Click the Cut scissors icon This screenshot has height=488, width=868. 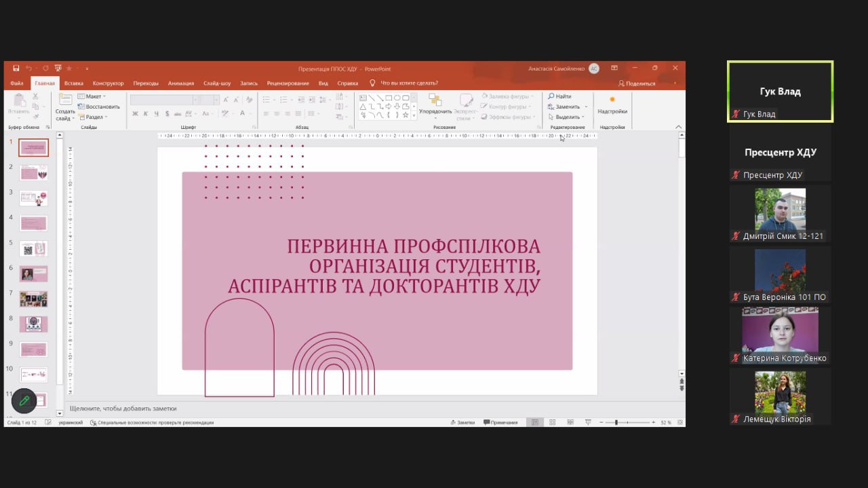pos(35,96)
